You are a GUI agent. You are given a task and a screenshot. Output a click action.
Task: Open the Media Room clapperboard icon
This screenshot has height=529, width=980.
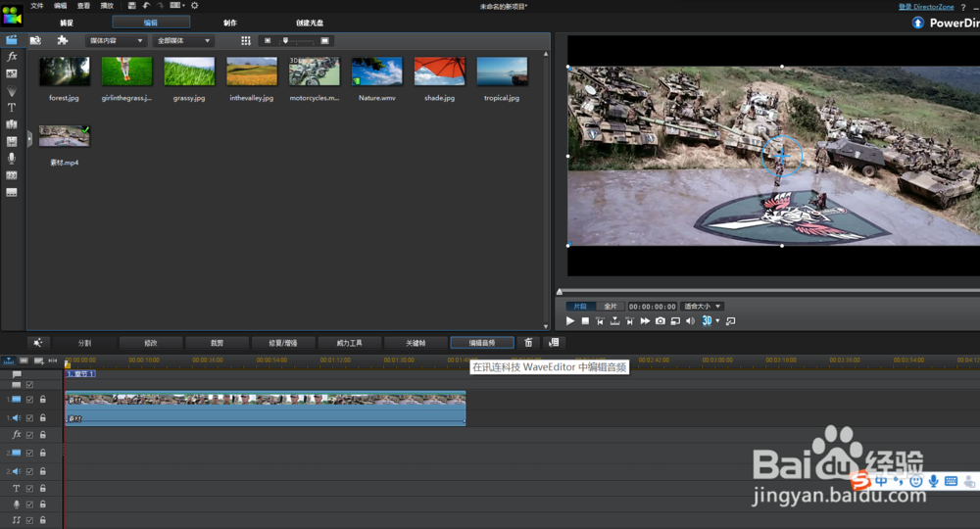pyautogui.click(x=11, y=40)
